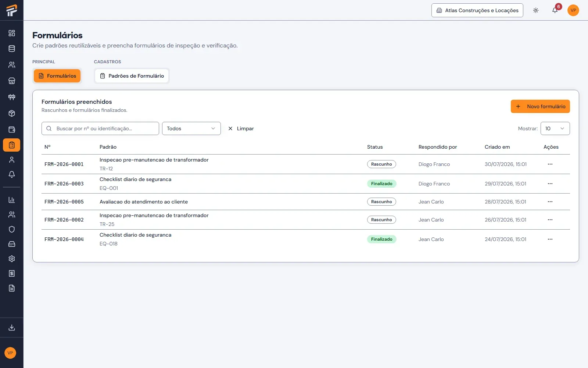588x368 pixels.
Task: Click the Finalizado badge for FRM-2026-0004
Action: tap(382, 239)
